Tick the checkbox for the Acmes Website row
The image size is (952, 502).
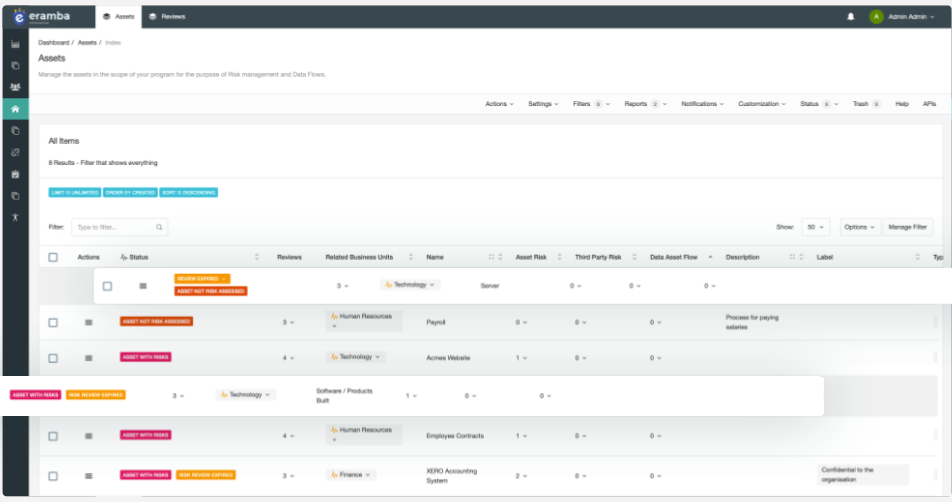(53, 358)
